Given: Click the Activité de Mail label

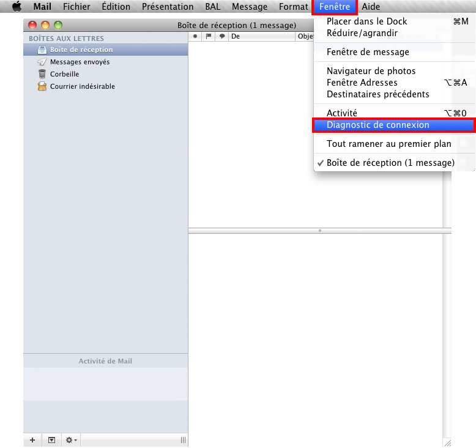Looking at the screenshot, I should click(105, 361).
